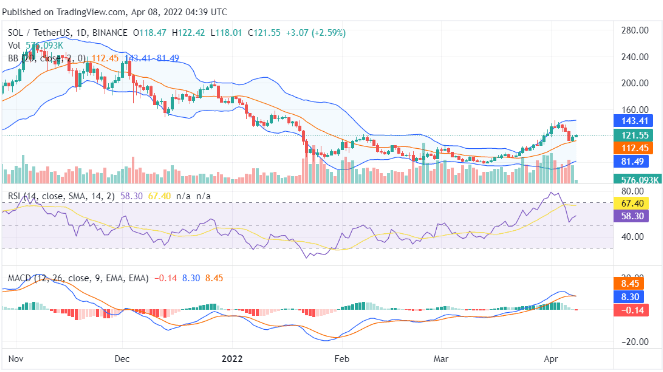The width and height of the screenshot is (663, 372).
Task: Click the Published on TradingView.com caption
Action: tap(115, 12)
